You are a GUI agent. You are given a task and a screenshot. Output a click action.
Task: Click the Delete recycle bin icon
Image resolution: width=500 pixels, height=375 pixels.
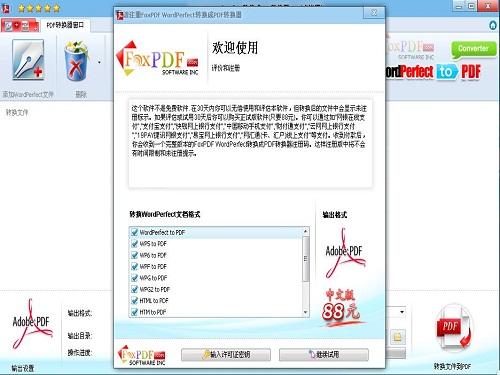click(x=77, y=61)
